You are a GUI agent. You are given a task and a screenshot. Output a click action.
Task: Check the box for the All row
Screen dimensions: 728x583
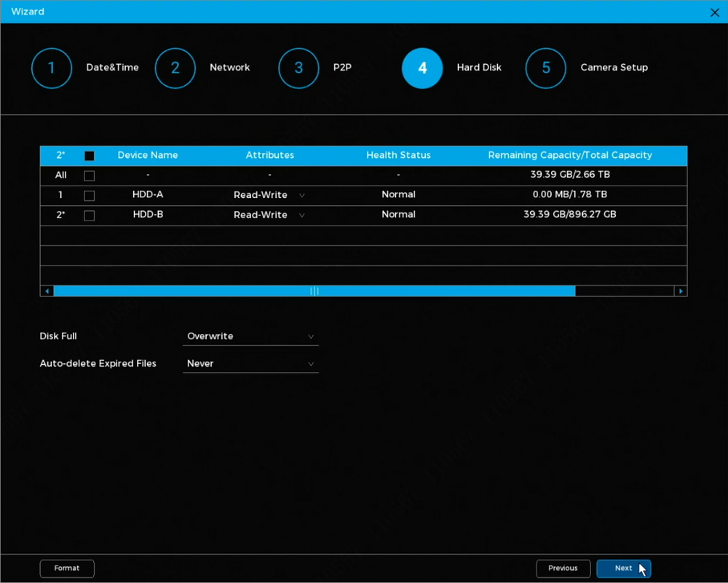pos(90,175)
